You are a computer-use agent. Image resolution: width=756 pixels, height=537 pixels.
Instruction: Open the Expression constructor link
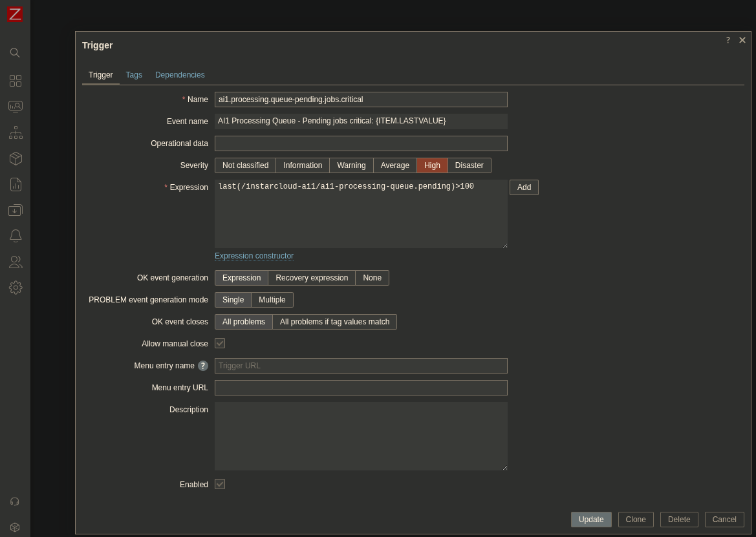tap(254, 256)
